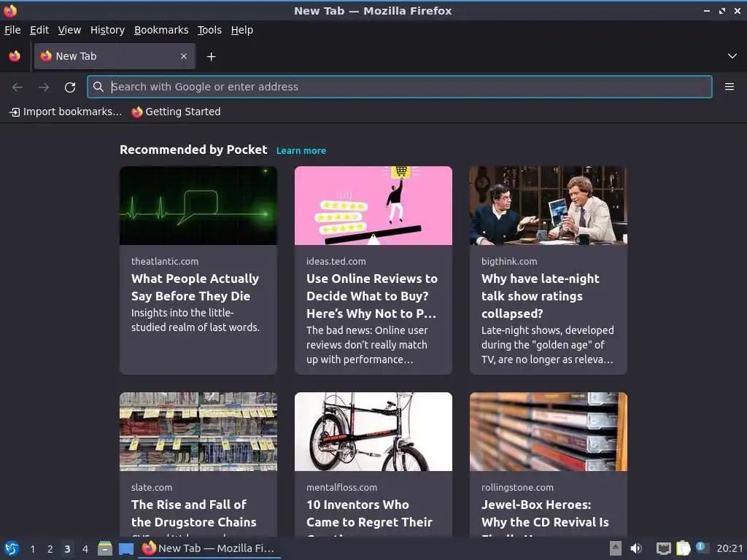
Task: Open Use Online Reviews to Decide article
Action: click(x=371, y=296)
